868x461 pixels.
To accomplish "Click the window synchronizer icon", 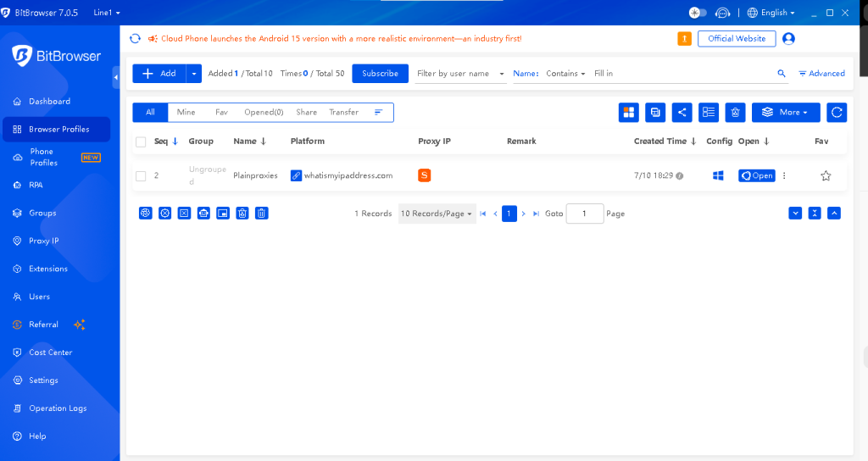I will click(x=655, y=113).
